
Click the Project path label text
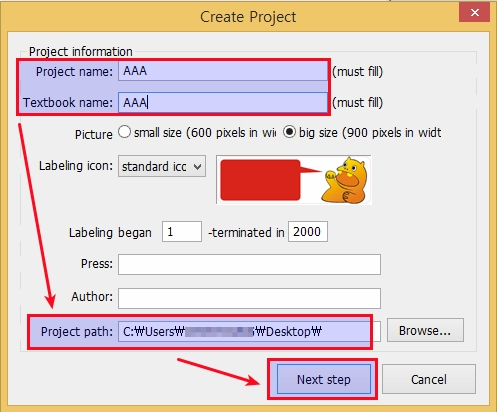click(77, 331)
